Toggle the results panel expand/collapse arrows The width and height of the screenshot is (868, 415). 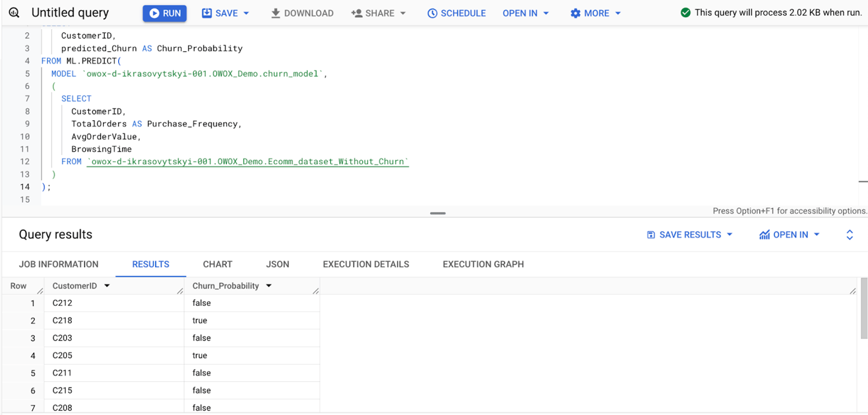pos(850,235)
